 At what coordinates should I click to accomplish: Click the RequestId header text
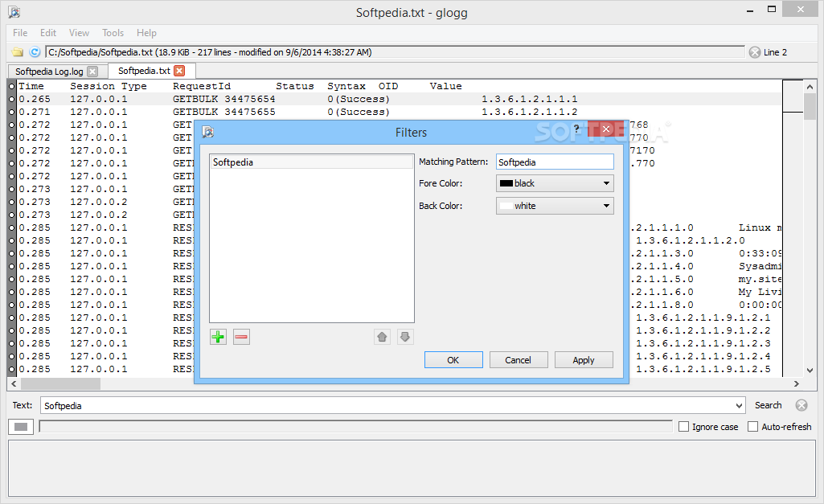click(x=202, y=86)
